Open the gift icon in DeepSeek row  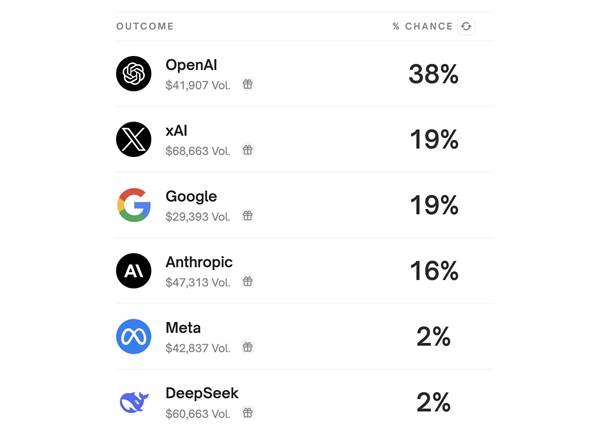(248, 413)
